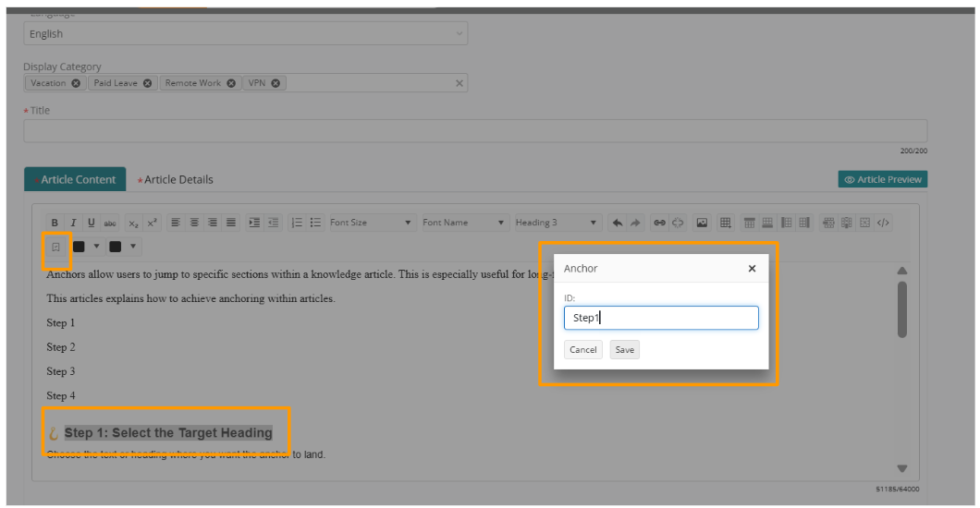Viewport: 980px width, 508px height.
Task: Open the Heading 3 format dropdown
Action: point(557,223)
